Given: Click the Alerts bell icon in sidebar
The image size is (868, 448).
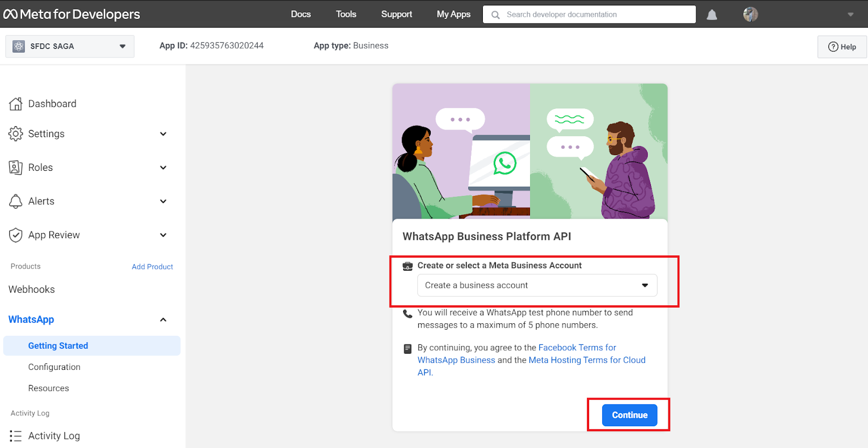Looking at the screenshot, I should [x=16, y=201].
